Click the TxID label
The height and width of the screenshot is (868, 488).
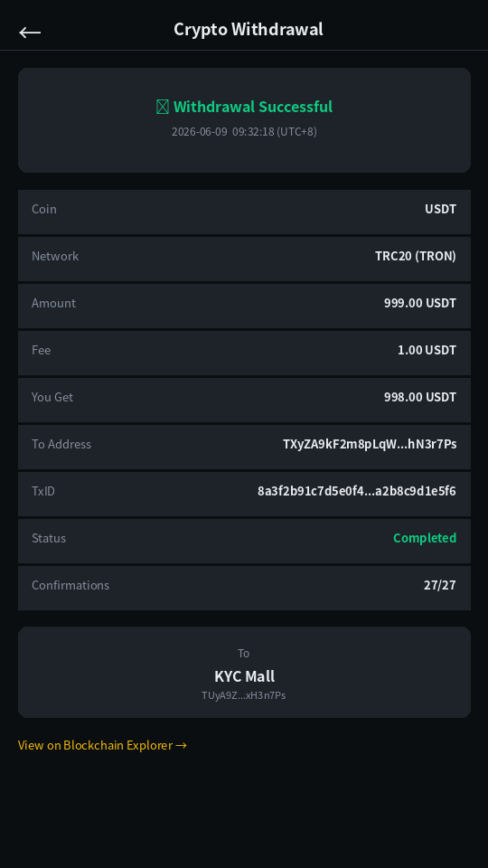coord(43,491)
